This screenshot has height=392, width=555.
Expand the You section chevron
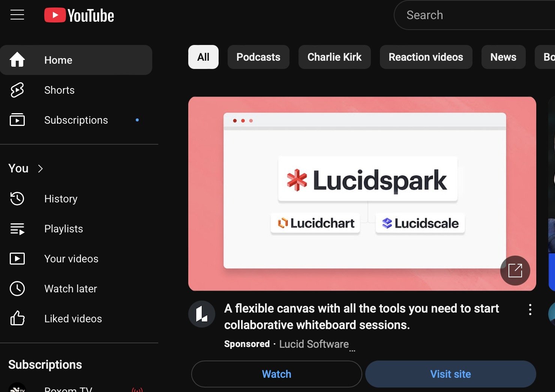[40, 169]
